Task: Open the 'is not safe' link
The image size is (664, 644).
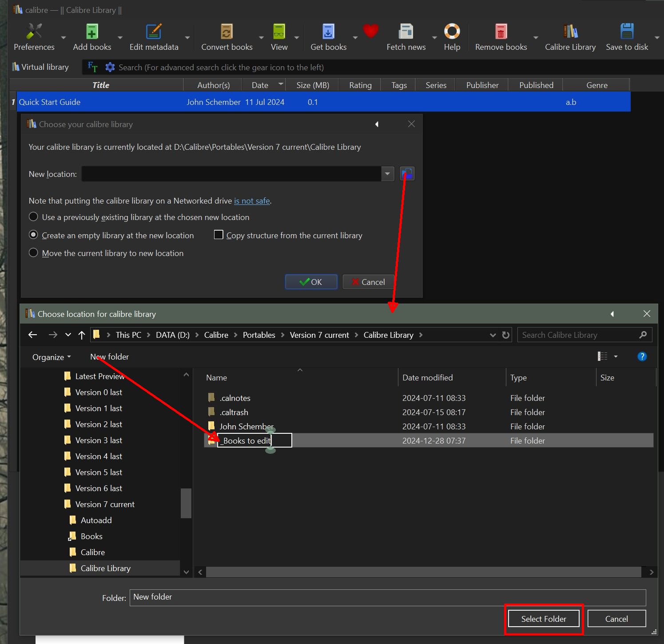Action: click(252, 200)
